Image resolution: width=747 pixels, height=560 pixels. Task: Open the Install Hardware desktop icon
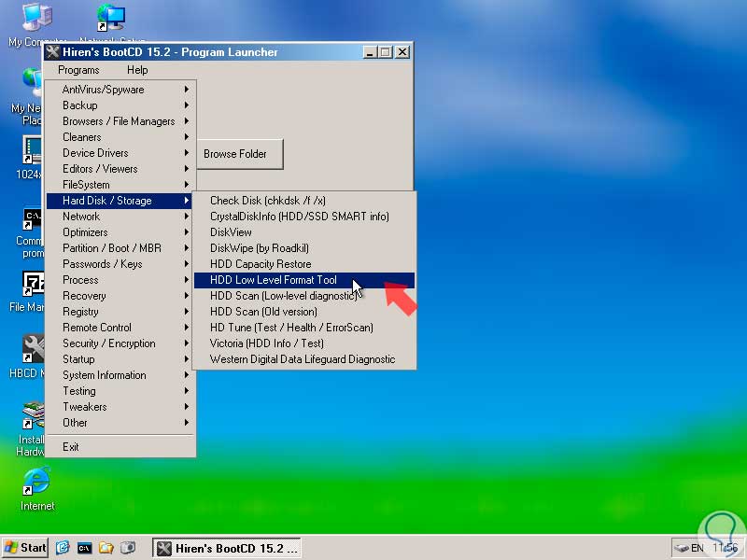(34, 415)
